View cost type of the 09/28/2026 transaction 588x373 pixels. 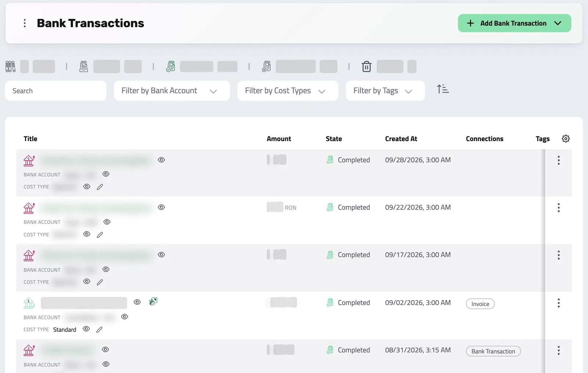[87, 187]
